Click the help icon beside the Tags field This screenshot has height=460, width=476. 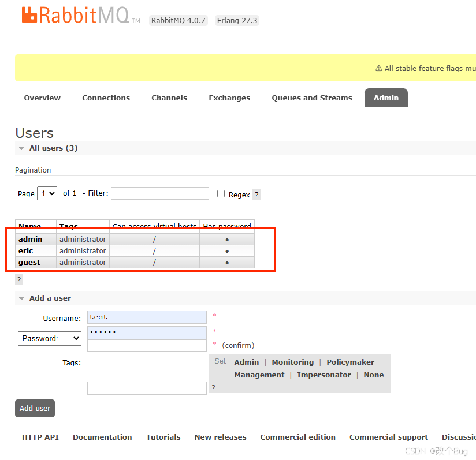tap(214, 388)
